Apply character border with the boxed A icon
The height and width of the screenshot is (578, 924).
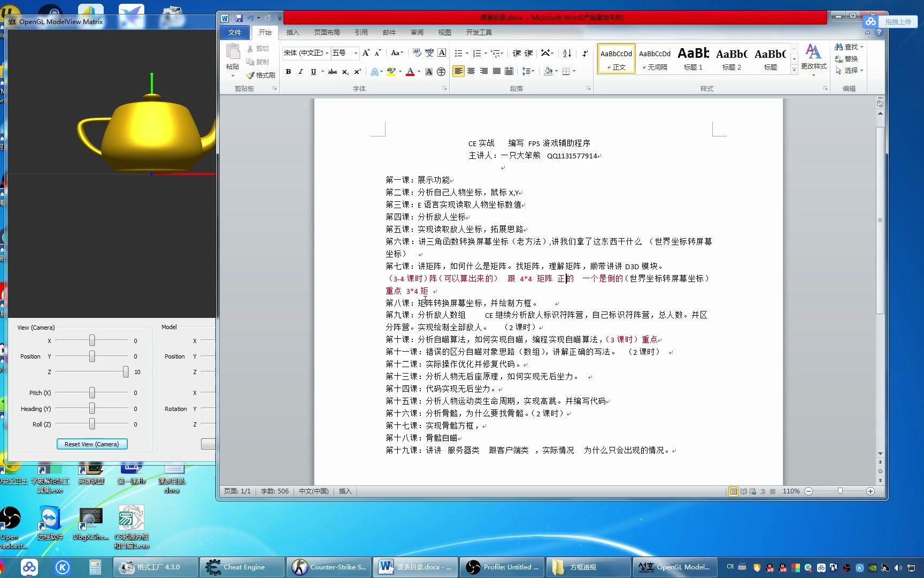(x=442, y=53)
